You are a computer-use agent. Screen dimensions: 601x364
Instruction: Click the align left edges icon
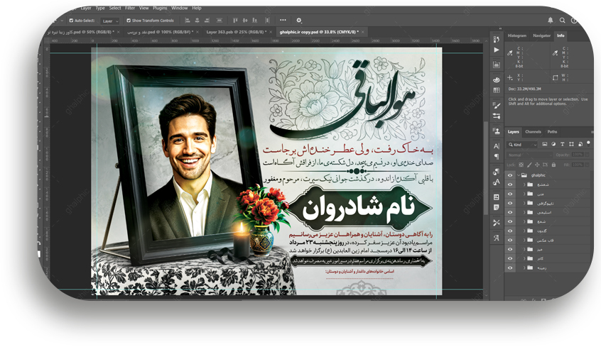pos(187,21)
